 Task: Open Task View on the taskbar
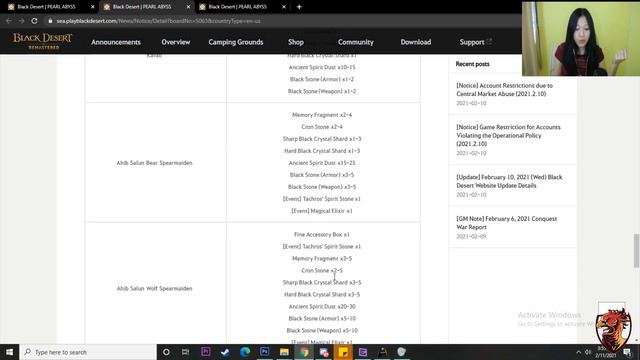pos(186,352)
